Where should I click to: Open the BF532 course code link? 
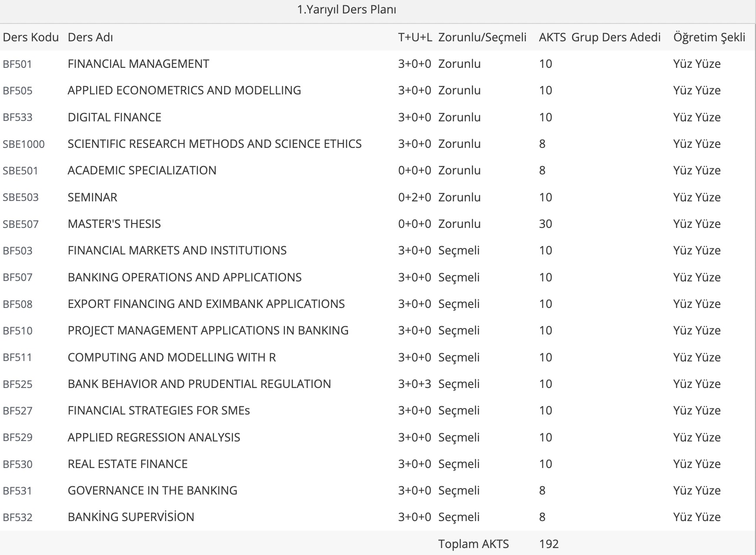[x=17, y=518]
